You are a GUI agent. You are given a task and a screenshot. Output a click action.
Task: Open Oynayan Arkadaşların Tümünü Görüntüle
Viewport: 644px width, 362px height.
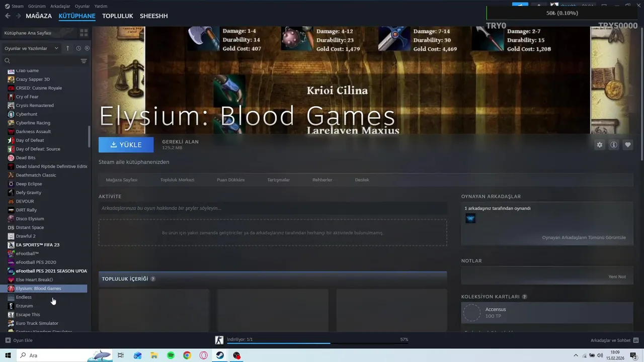coord(584,237)
